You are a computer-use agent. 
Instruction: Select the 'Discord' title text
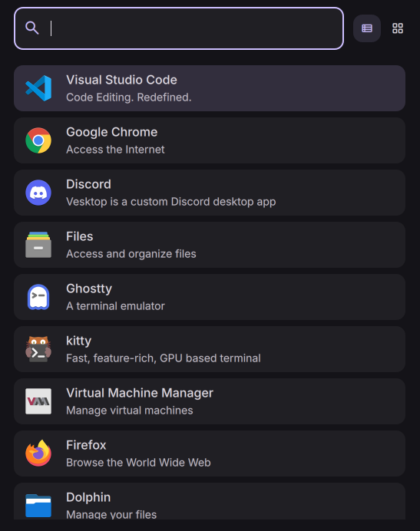pos(88,184)
